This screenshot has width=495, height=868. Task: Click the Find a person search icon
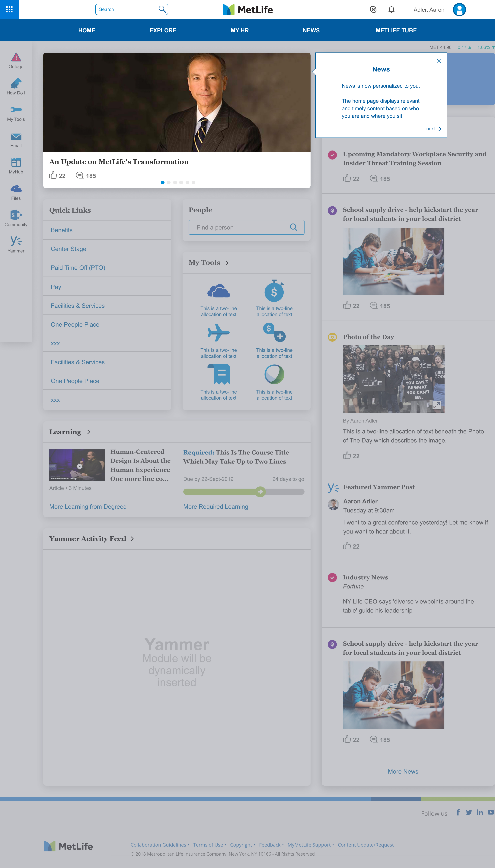(x=293, y=227)
